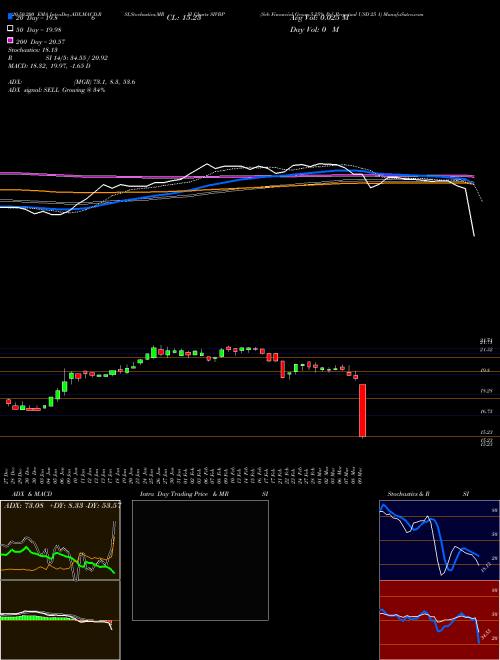The width and height of the screenshot is (500, 660).
Task: Click the 18.28 price axis label
Action: coord(487,391)
